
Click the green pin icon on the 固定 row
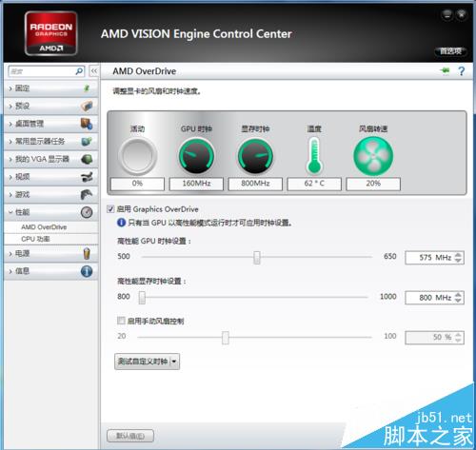[87, 88]
